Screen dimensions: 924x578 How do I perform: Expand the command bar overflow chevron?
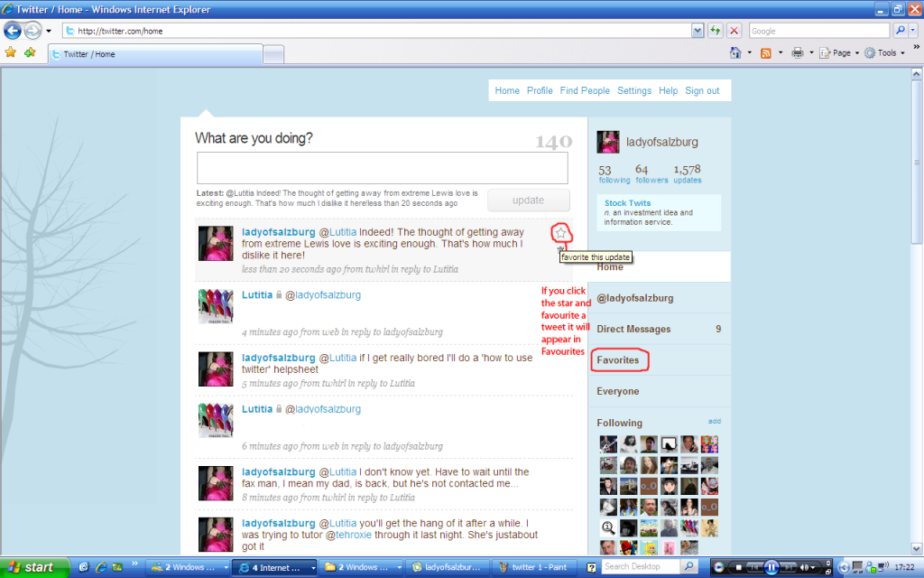pos(917,47)
